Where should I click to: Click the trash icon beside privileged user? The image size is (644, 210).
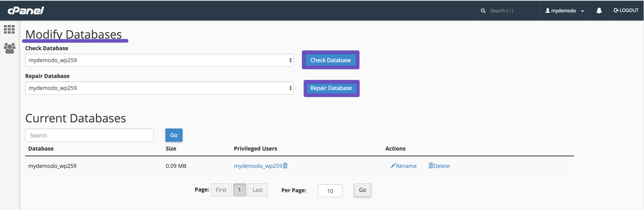285,166
